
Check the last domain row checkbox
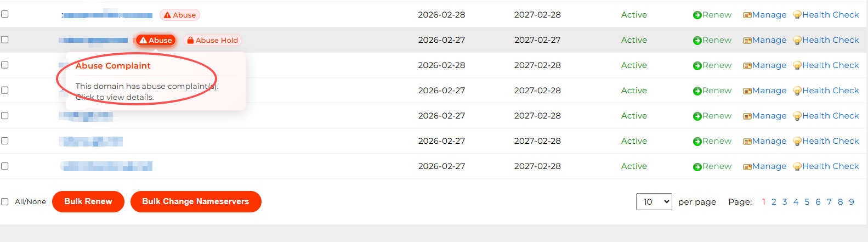(5, 166)
